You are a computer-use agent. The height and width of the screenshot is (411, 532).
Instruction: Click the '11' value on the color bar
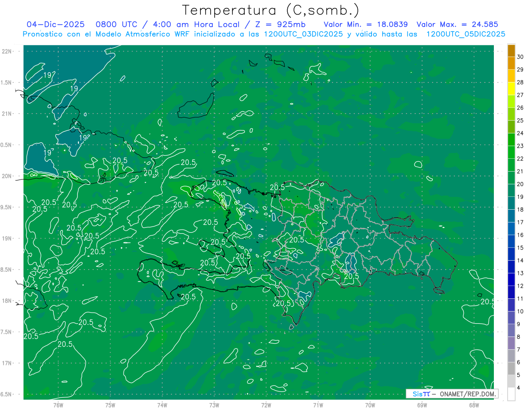[520, 299]
